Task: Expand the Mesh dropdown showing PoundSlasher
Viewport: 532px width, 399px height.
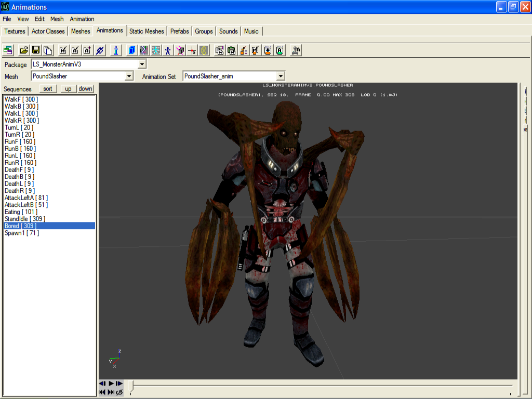Action: click(129, 76)
